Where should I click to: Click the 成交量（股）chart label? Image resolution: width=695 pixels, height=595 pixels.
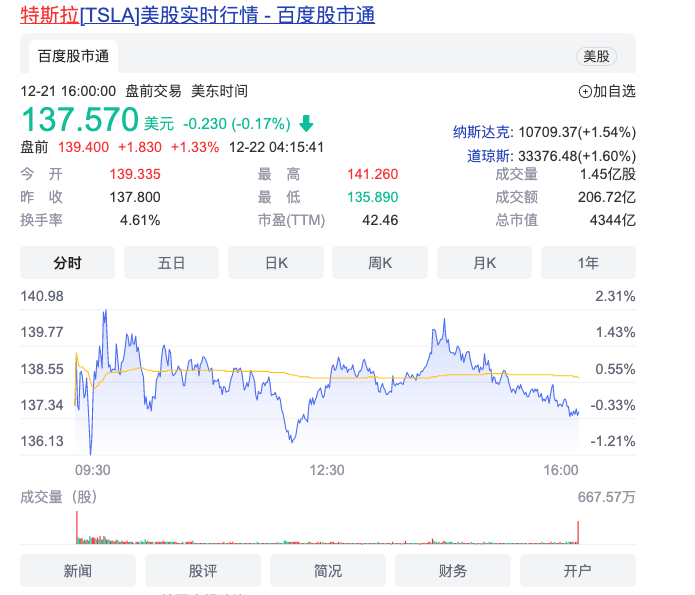point(59,497)
